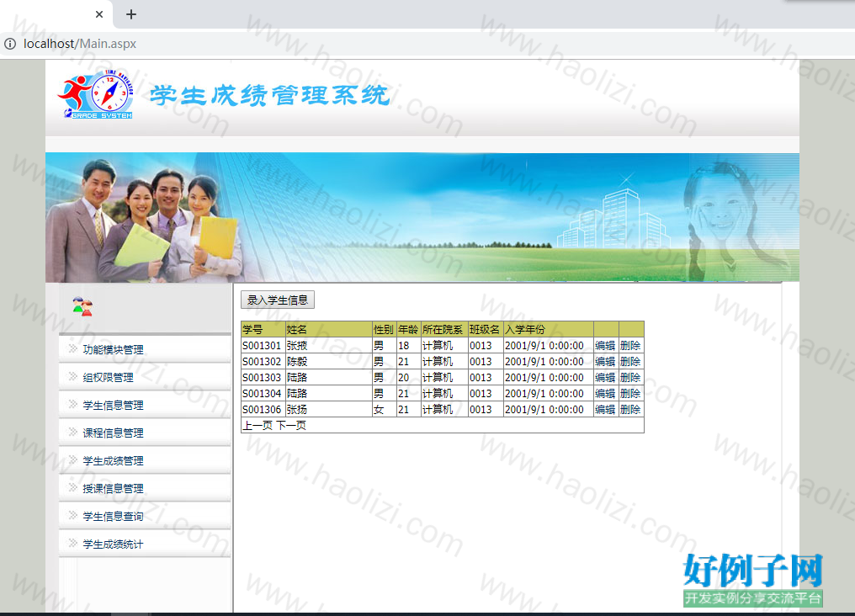Delete student S001306 row
Screen dimensions: 855x616
pyautogui.click(x=630, y=409)
